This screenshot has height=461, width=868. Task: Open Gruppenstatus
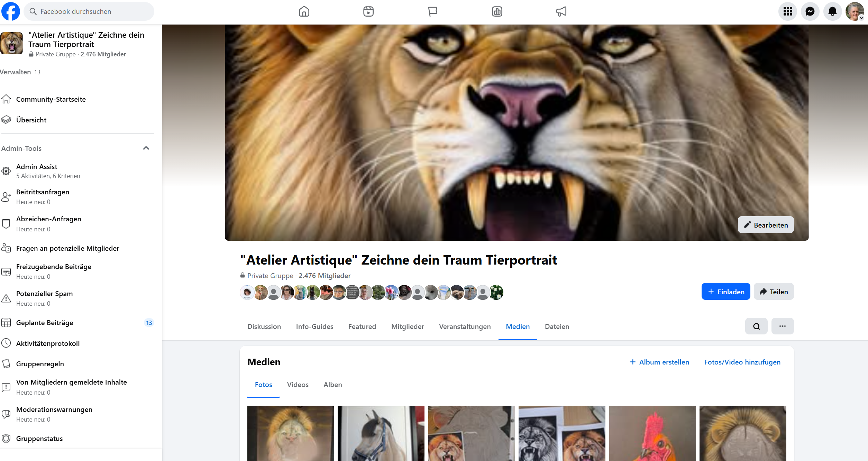(x=77, y=438)
